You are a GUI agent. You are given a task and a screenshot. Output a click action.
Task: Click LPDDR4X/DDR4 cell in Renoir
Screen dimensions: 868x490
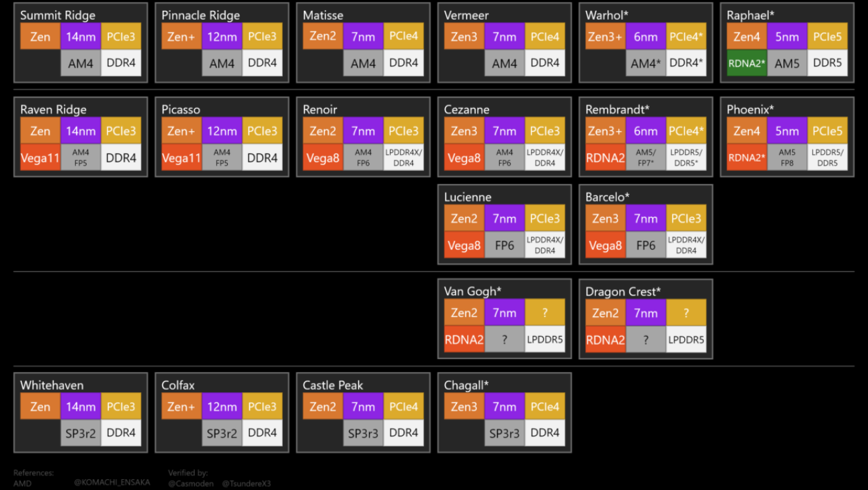tap(403, 157)
